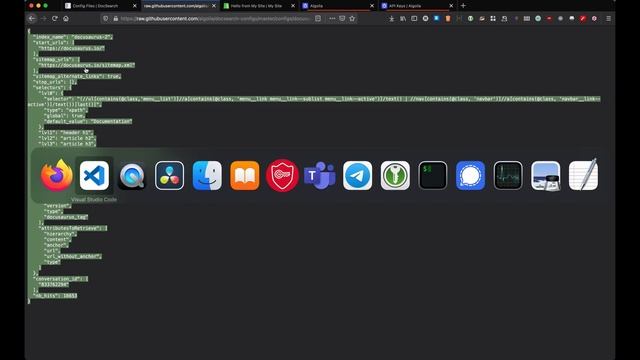Select Finder in the app switcher

point(207,176)
